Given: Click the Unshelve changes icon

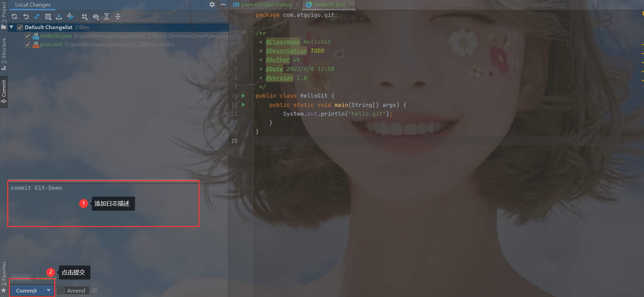Looking at the screenshot, I should point(70,16).
